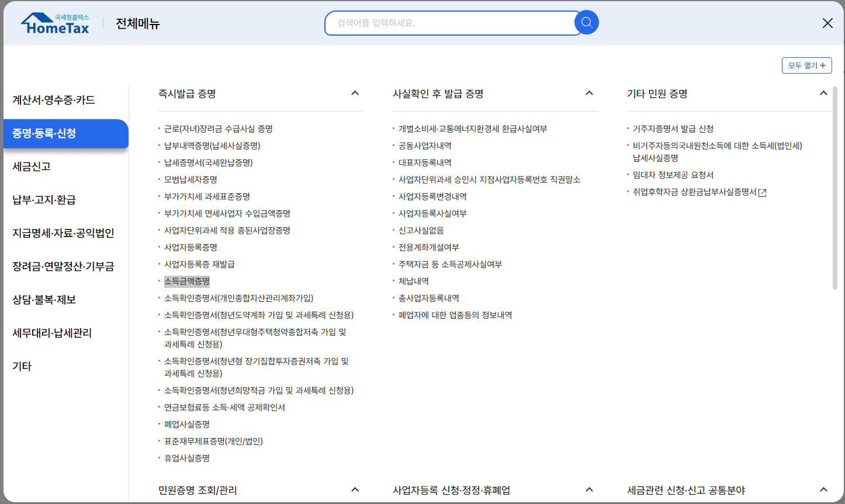Collapse the 세금관련 신청·신고 공통분야 section
The width and height of the screenshot is (845, 504).
pyautogui.click(x=823, y=490)
